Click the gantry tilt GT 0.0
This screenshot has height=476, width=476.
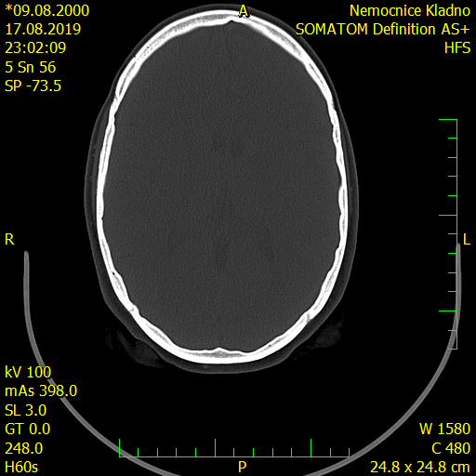tap(28, 430)
